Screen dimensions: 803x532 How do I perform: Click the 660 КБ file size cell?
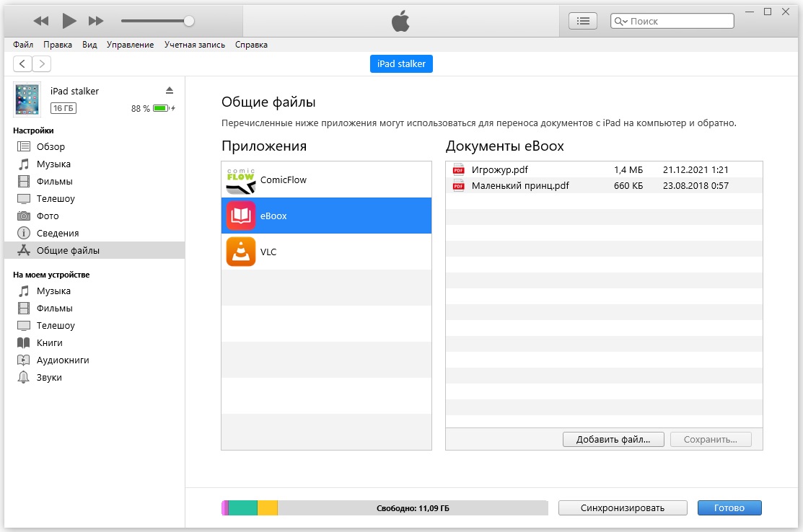pyautogui.click(x=628, y=186)
